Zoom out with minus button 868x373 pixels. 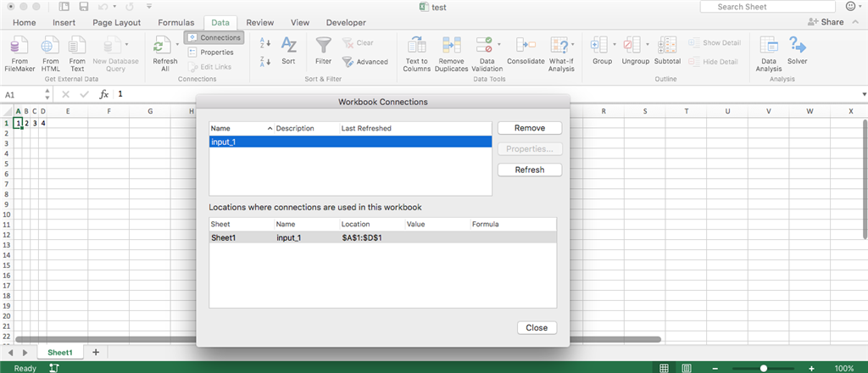pos(715,368)
